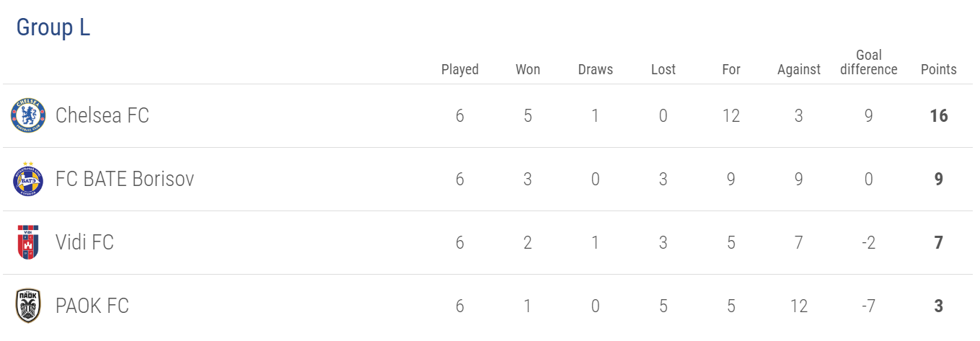Select FC BATE Borisov's 9 points value
The height and width of the screenshot is (341, 980).
click(939, 179)
